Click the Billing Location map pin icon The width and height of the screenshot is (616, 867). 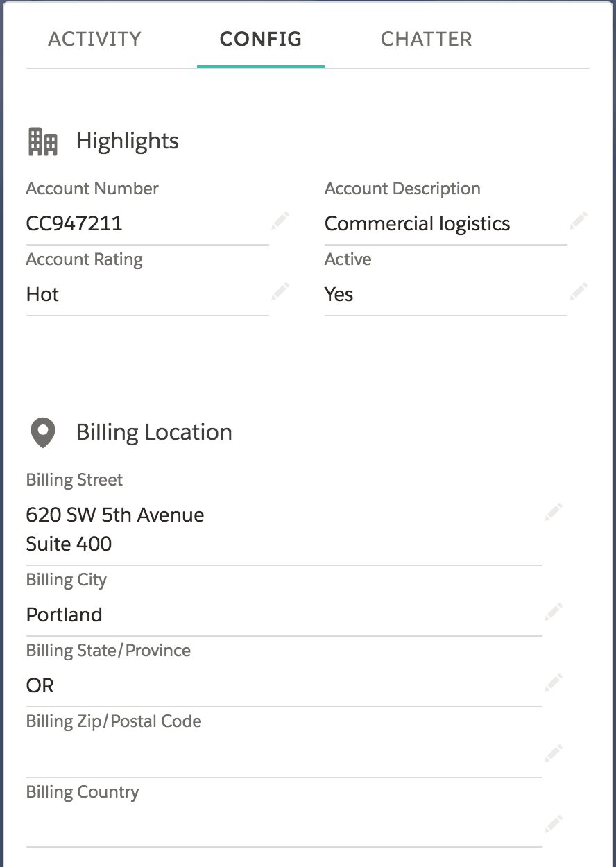(x=42, y=433)
